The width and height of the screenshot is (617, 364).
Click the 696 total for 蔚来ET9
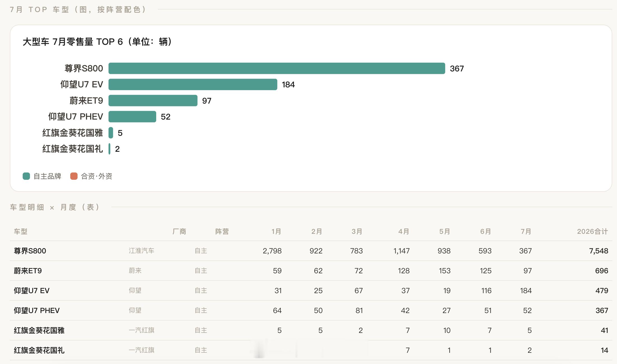click(602, 271)
